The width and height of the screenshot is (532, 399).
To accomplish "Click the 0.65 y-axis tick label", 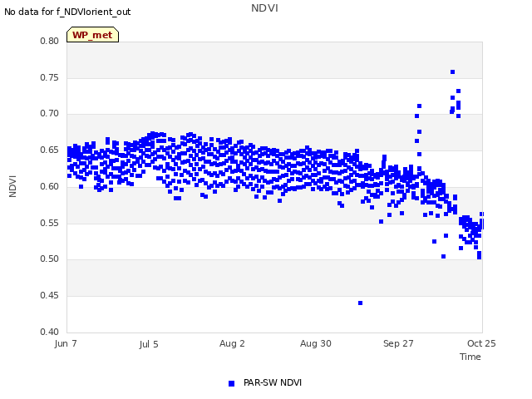I will click(50, 150).
